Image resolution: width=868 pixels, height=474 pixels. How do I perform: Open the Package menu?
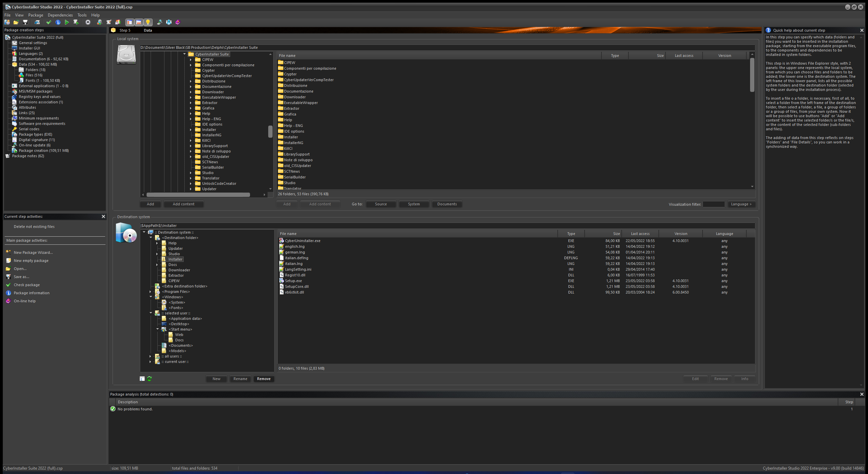tap(36, 15)
